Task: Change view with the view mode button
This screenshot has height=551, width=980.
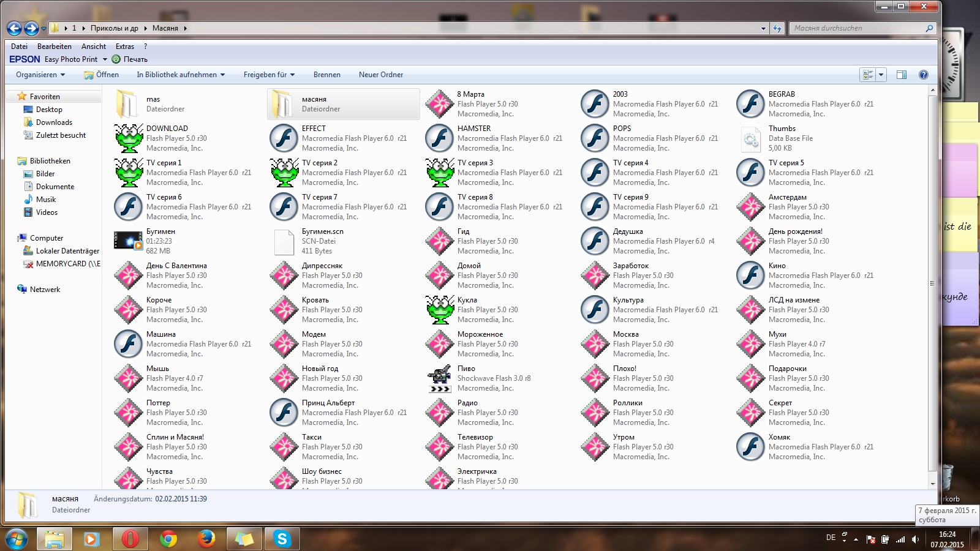Action: (x=868, y=75)
